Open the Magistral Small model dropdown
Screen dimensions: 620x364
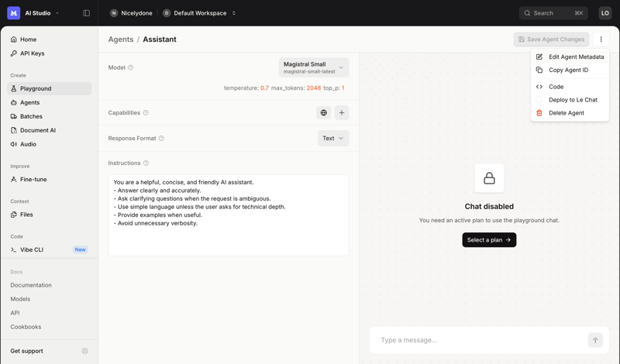314,67
